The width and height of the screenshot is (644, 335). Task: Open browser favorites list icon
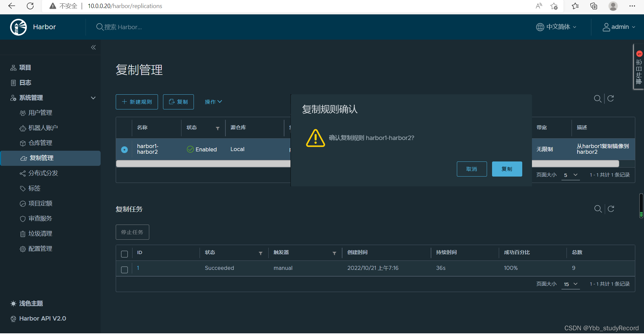(x=575, y=6)
